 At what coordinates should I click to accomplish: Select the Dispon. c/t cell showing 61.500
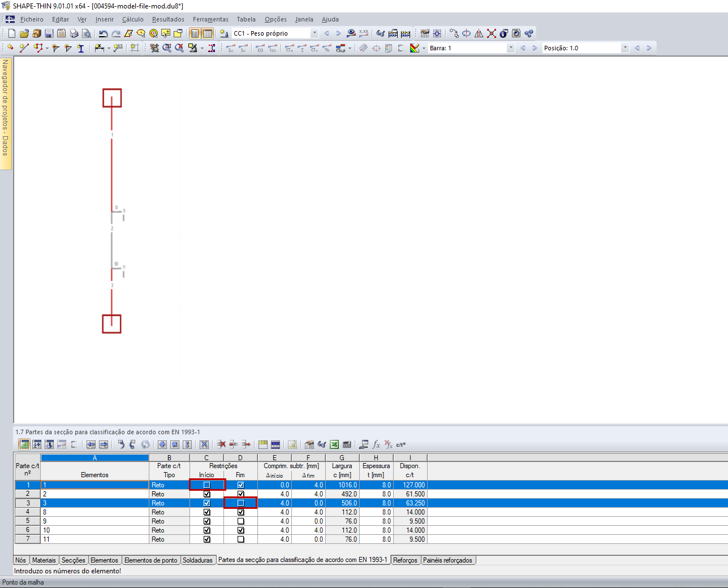tap(410, 494)
